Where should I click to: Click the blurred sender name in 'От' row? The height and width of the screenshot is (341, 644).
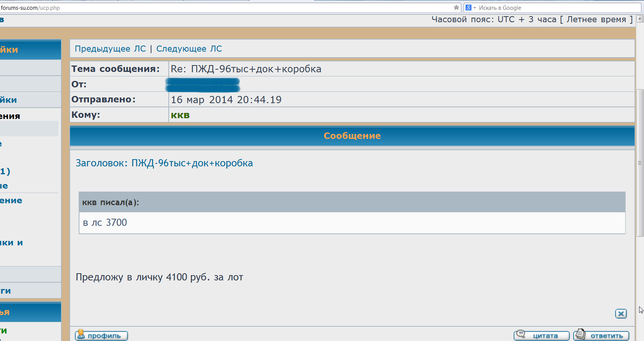(x=203, y=85)
